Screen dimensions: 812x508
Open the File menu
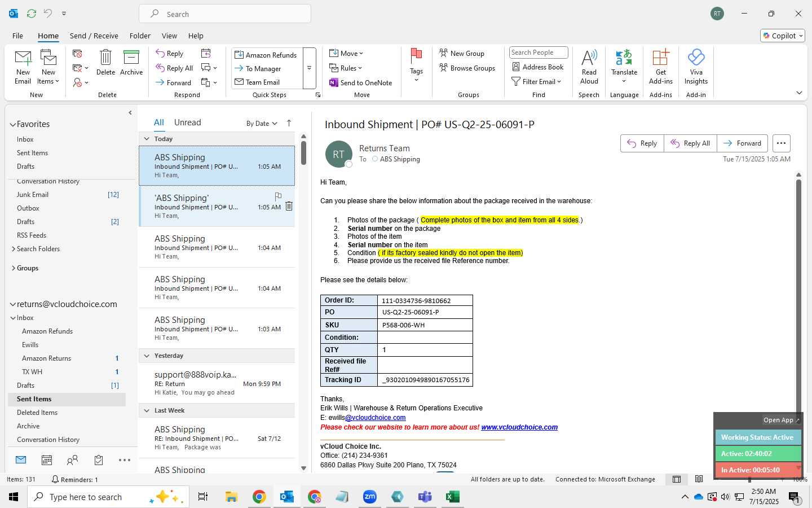pos(17,36)
